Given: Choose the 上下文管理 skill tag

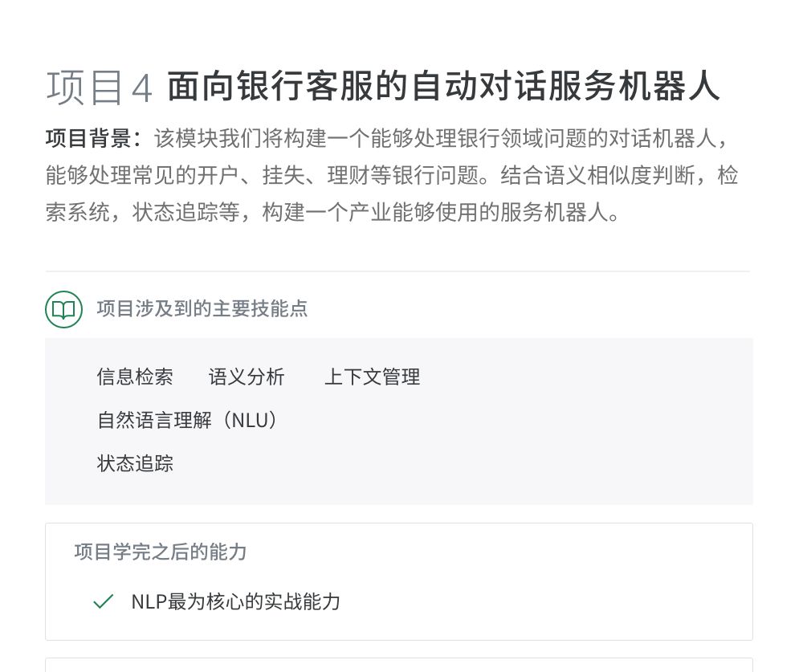Looking at the screenshot, I should point(372,377).
